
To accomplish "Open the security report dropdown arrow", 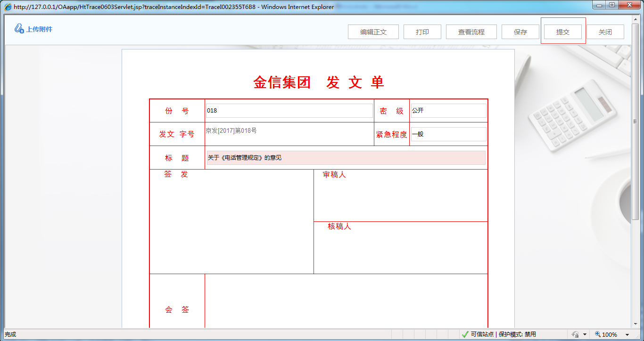I will 584,334.
